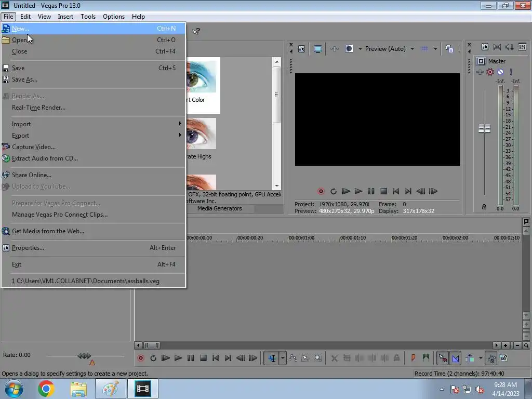Click the Dim Output icon in the mixer panel
The height and width of the screenshot is (399, 532).
coord(509,47)
